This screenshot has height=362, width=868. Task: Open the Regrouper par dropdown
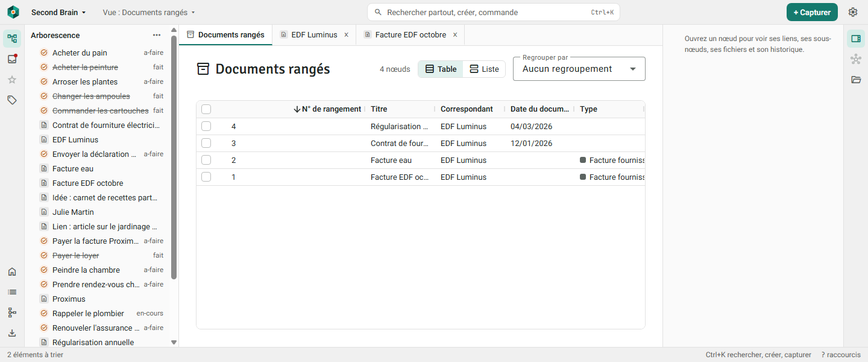tap(579, 69)
